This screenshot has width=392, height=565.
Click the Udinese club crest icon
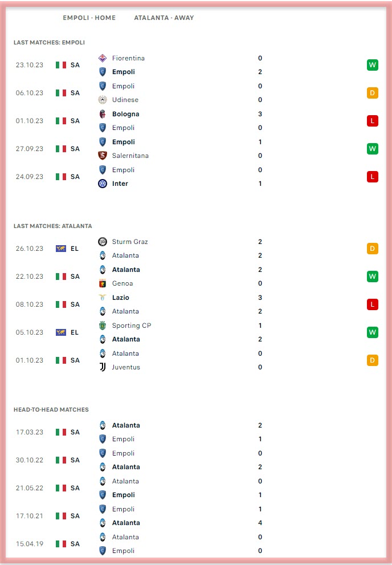(x=103, y=100)
